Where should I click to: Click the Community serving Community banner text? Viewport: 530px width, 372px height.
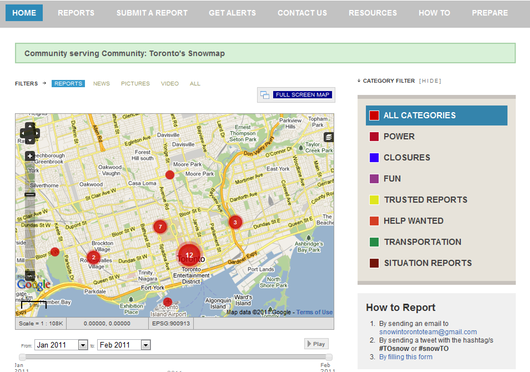[x=124, y=53]
